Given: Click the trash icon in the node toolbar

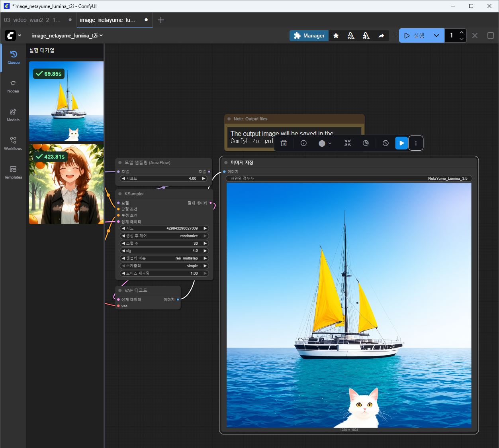Looking at the screenshot, I should (x=284, y=143).
